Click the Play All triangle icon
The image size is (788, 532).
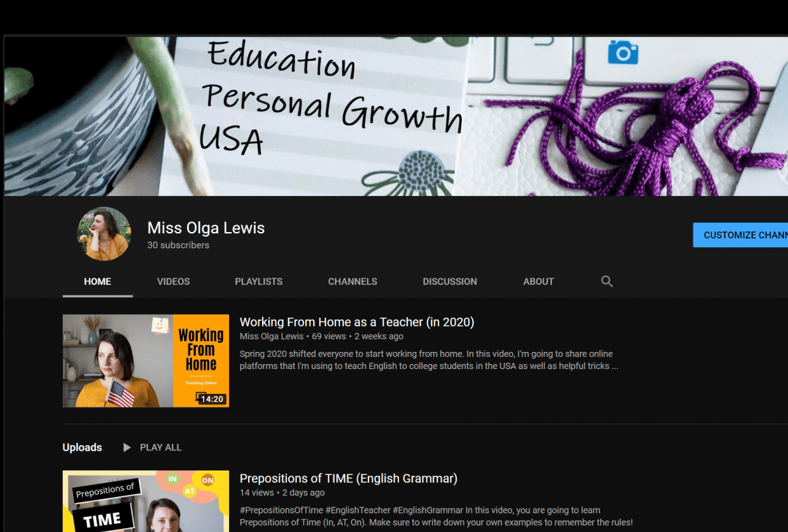tap(126, 447)
